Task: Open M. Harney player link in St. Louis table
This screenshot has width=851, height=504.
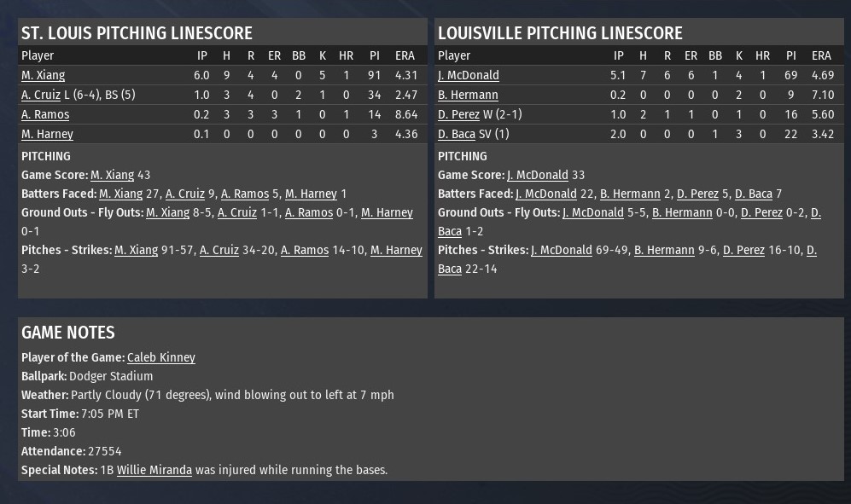Action: 47,134
